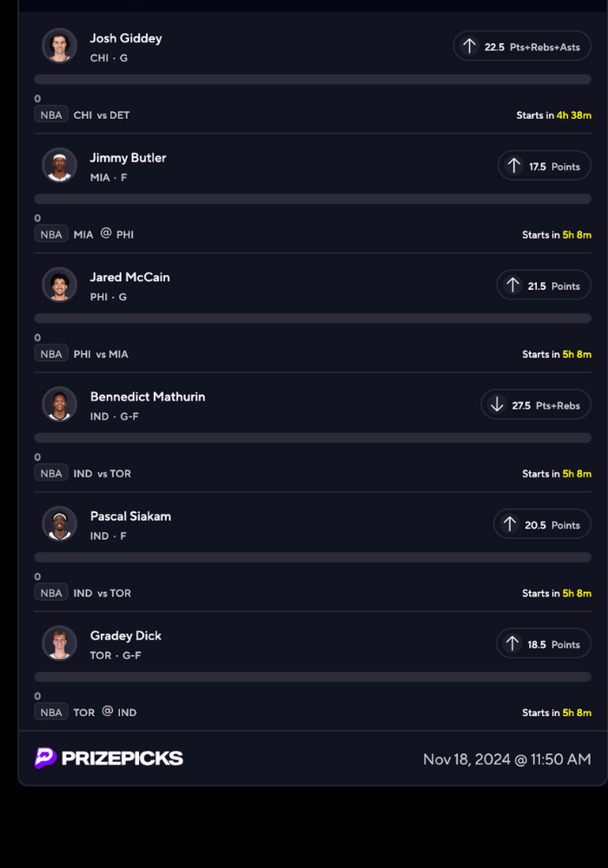608x868 pixels.
Task: Click Gradey Dick's player avatar
Action: pos(59,643)
